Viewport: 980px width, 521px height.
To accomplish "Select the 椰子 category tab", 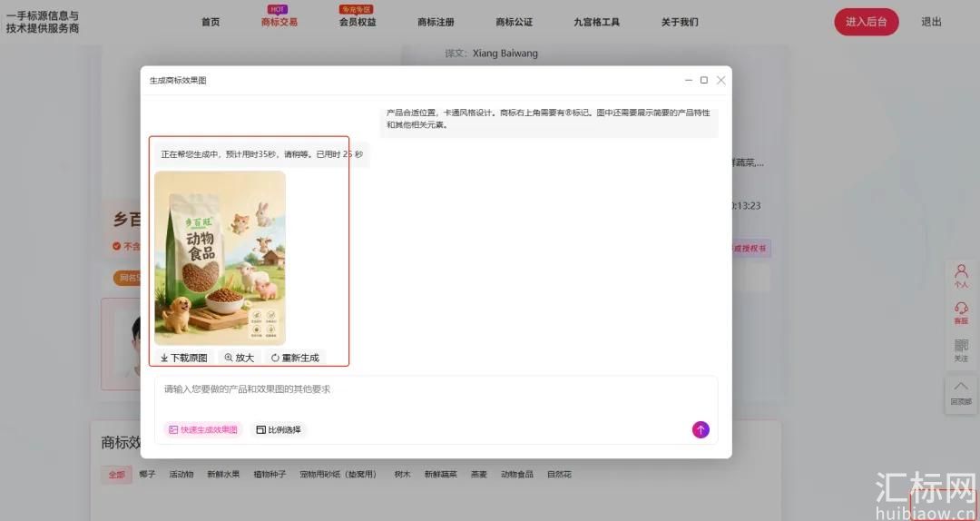I will click(x=148, y=475).
